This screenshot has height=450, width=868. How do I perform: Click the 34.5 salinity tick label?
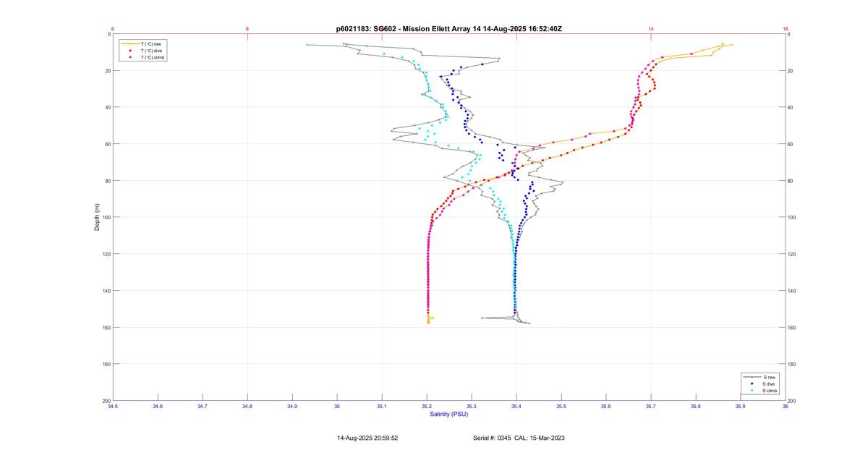click(x=113, y=407)
